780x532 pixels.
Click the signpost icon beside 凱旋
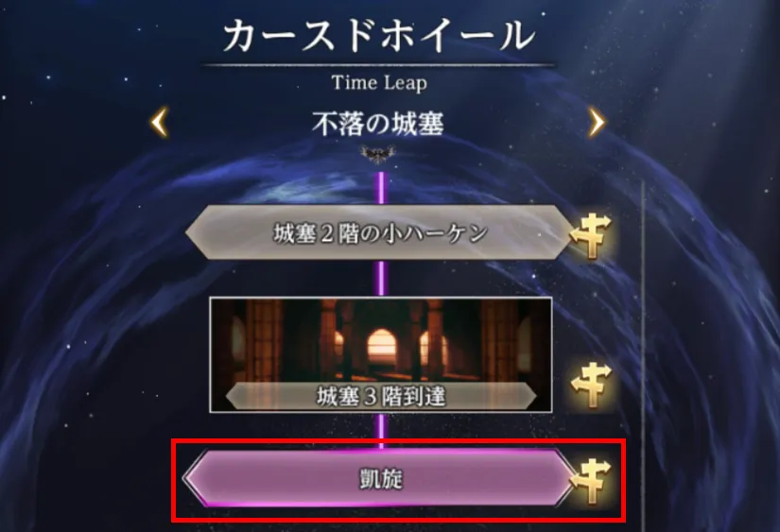click(x=591, y=481)
